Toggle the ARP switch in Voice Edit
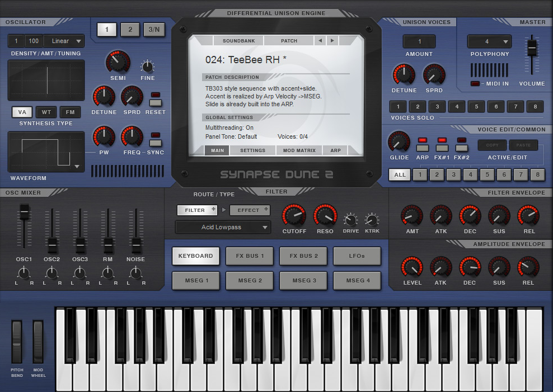Image resolution: width=553 pixels, height=392 pixels. [423, 148]
